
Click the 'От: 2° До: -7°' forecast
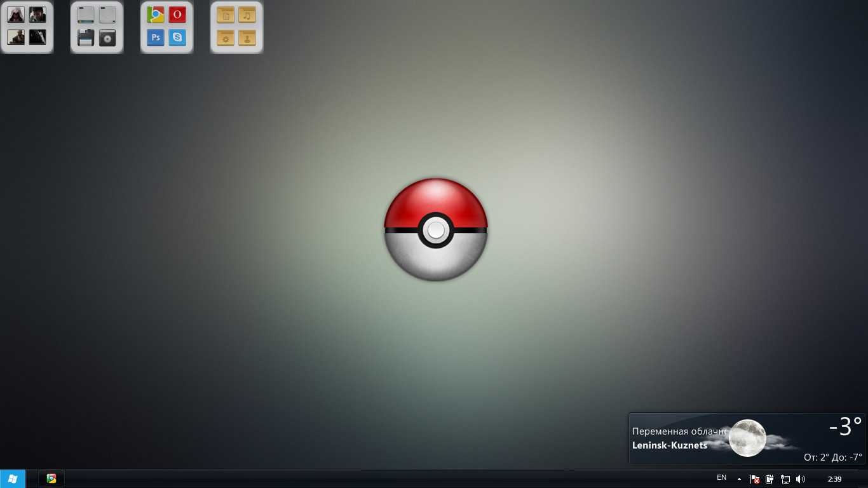click(833, 457)
